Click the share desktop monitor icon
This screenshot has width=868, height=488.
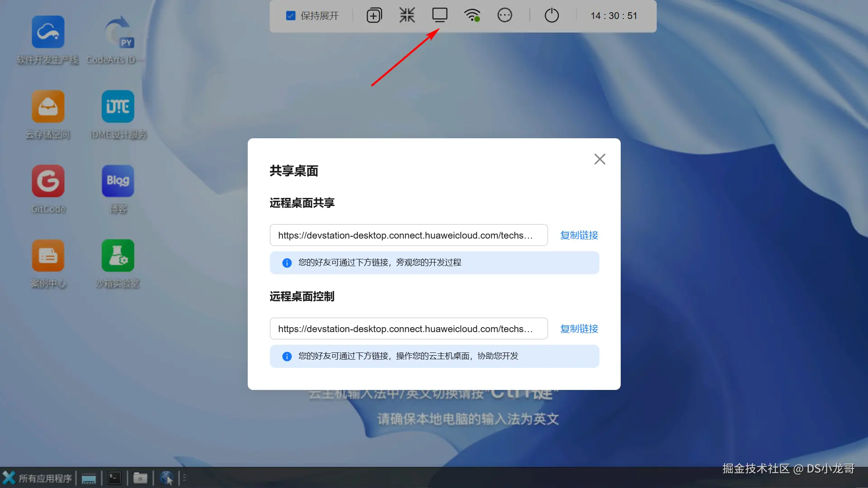click(x=439, y=15)
